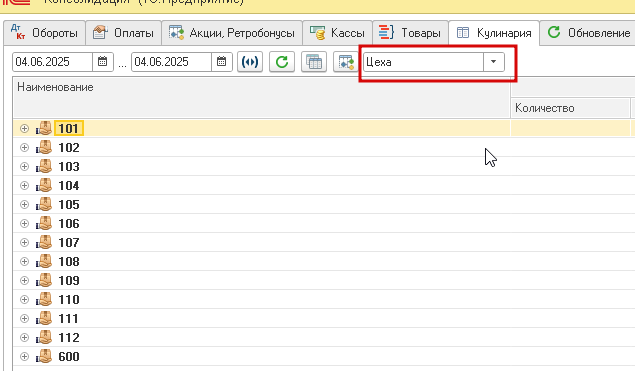635x371 pixels.
Task: Expand row 102
Action: (x=24, y=147)
